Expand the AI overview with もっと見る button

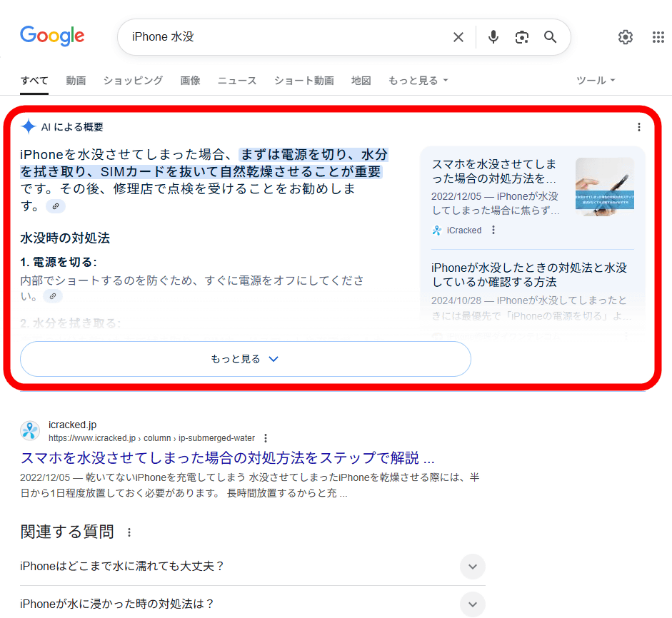tap(246, 359)
